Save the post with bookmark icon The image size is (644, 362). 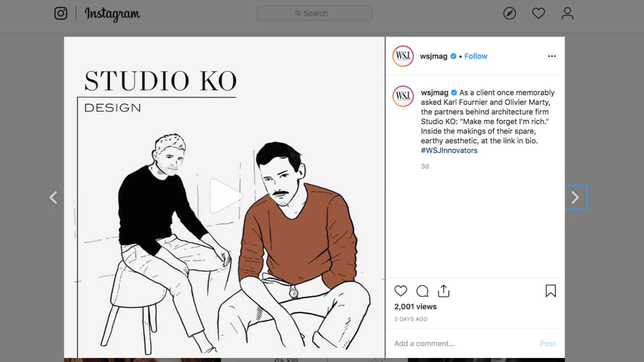[x=550, y=291]
